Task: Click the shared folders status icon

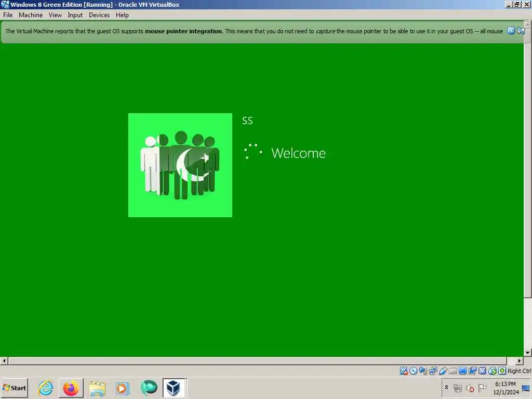Action: [x=453, y=371]
